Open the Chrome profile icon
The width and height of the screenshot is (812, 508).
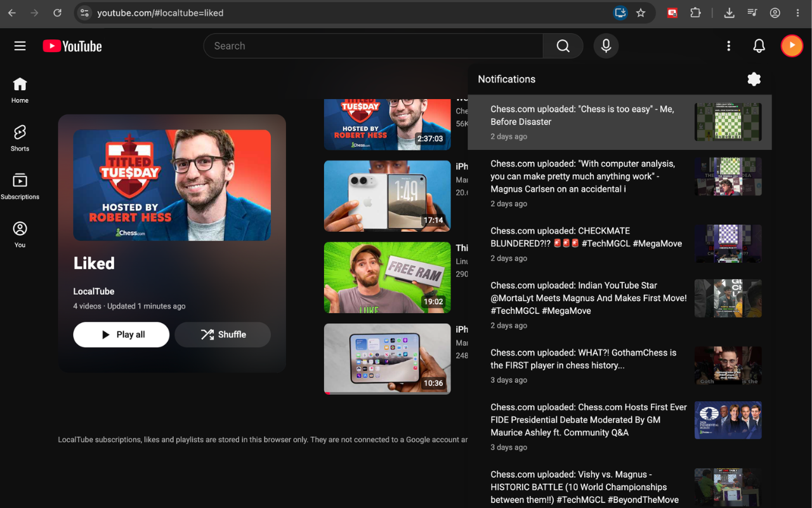coord(775,13)
